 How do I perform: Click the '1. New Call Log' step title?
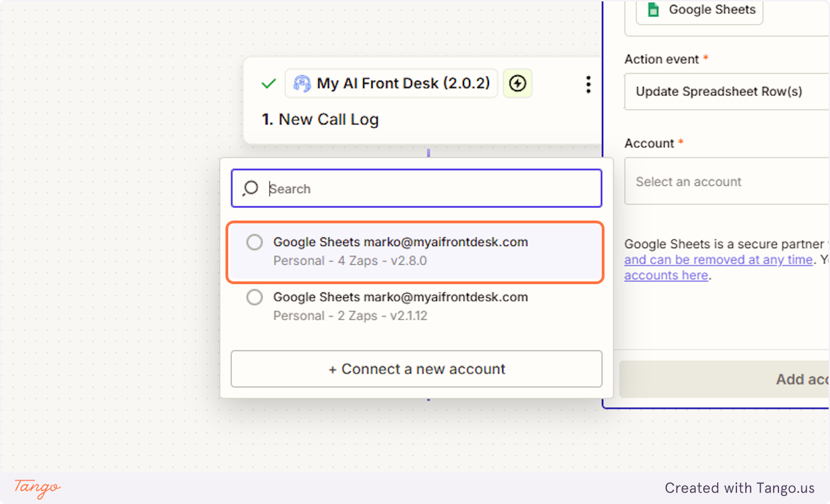point(320,119)
